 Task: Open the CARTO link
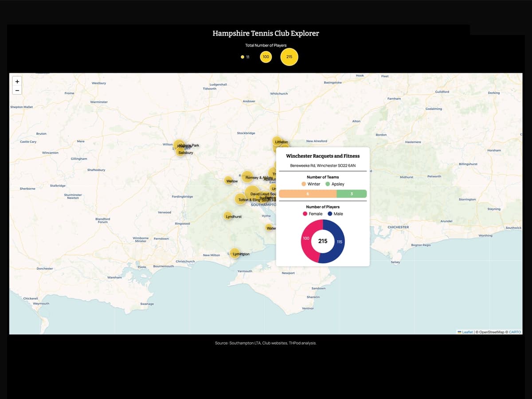coord(515,332)
